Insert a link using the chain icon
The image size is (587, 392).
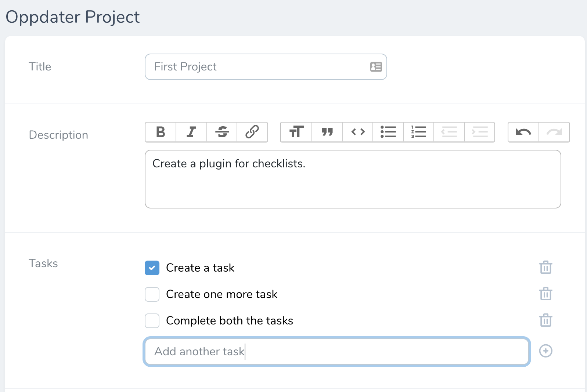(252, 132)
